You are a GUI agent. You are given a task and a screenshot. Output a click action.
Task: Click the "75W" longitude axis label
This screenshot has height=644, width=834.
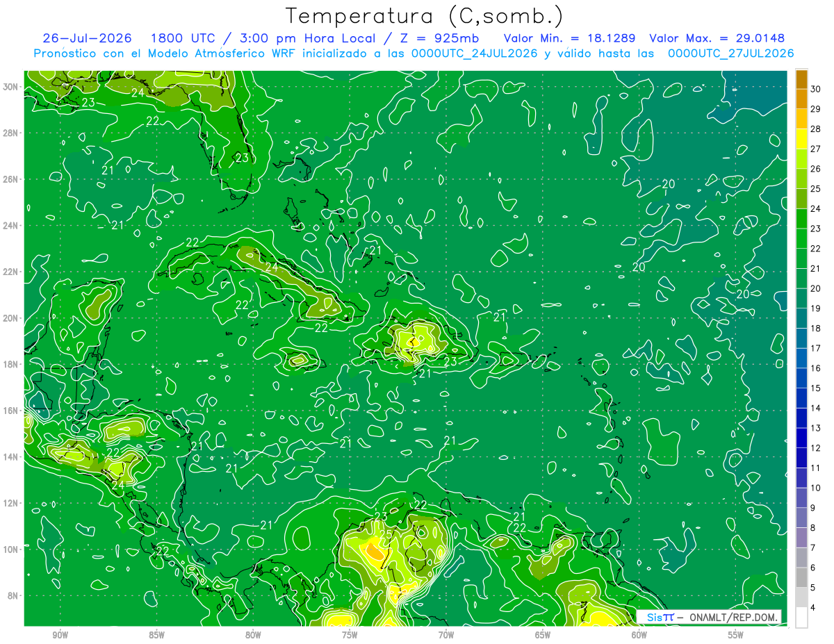(x=350, y=635)
